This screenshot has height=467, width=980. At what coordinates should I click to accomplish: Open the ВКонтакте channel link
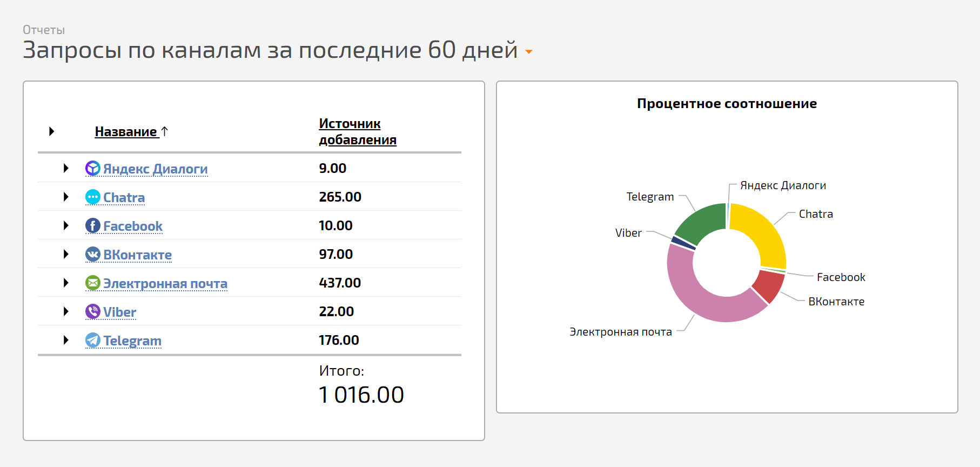pos(137,255)
